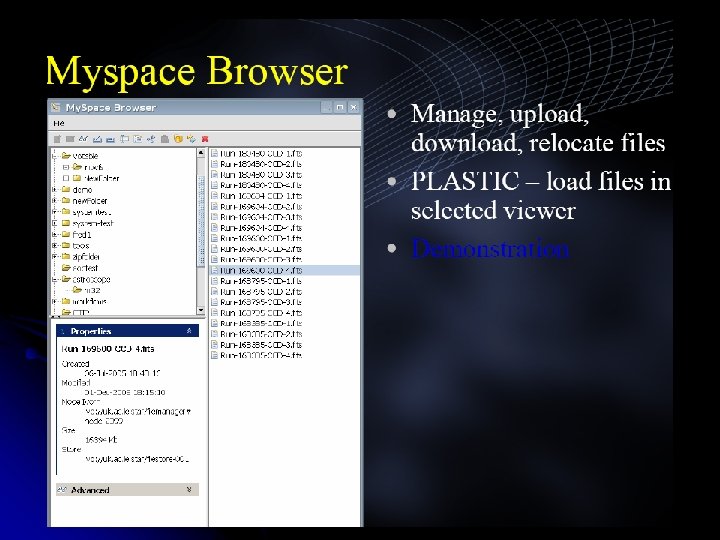720x540 pixels.
Task: Maximize the MySpace Browser window
Action: (x=340, y=107)
